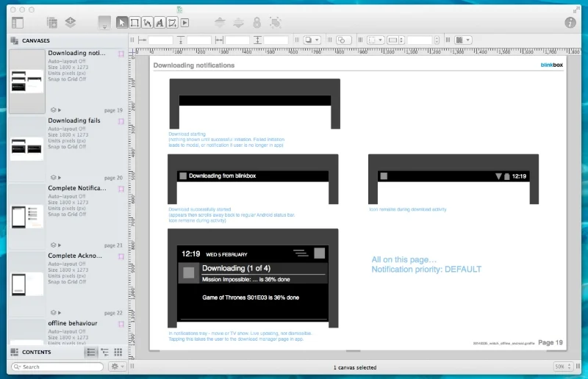The height and width of the screenshot is (379, 588).
Task: Click the New Canvas toolbar icon
Action: point(51,23)
